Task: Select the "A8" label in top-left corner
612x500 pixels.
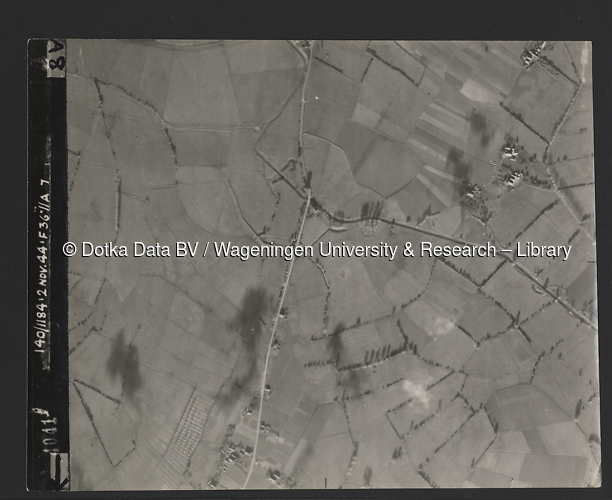Action: (x=57, y=58)
